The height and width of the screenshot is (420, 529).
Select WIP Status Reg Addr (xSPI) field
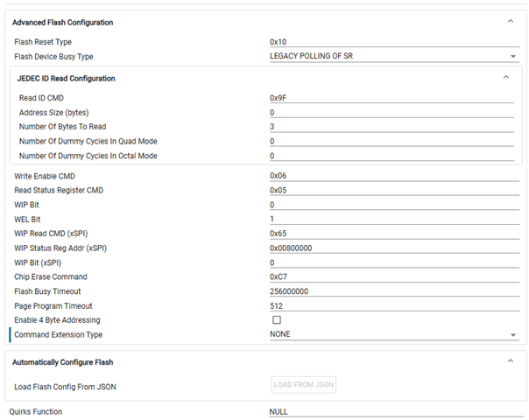394,248
